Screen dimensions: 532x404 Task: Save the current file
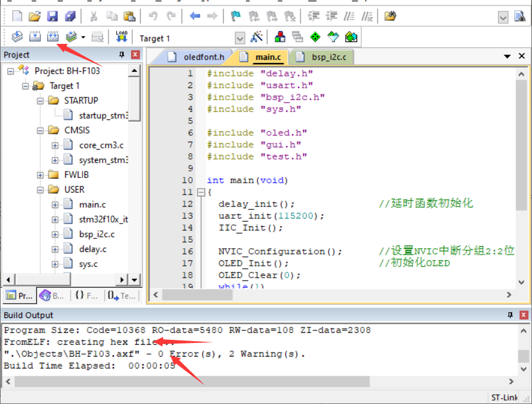(52, 16)
